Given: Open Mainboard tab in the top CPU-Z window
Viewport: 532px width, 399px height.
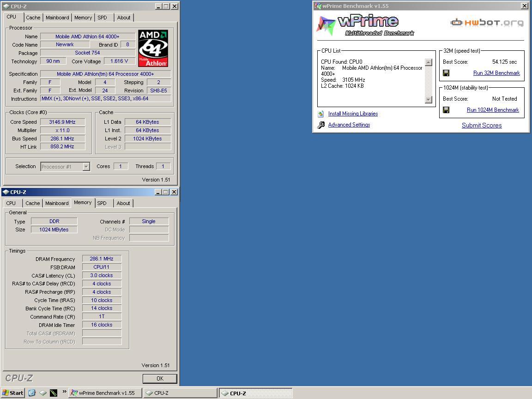Looking at the screenshot, I should coord(57,18).
